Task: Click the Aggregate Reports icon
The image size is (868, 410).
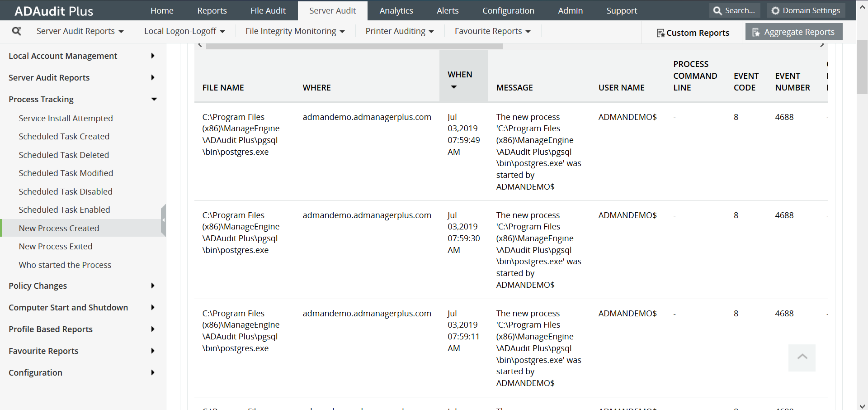Action: pos(756,32)
